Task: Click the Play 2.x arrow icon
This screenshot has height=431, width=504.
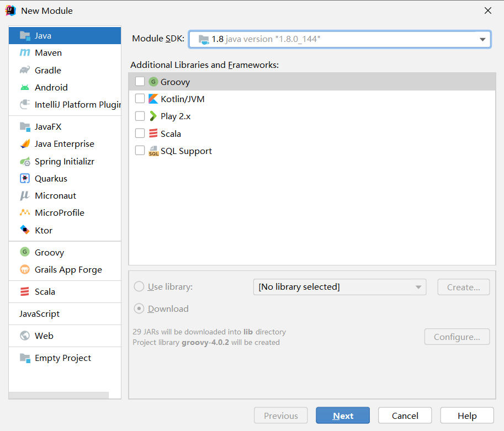Action: click(x=153, y=116)
